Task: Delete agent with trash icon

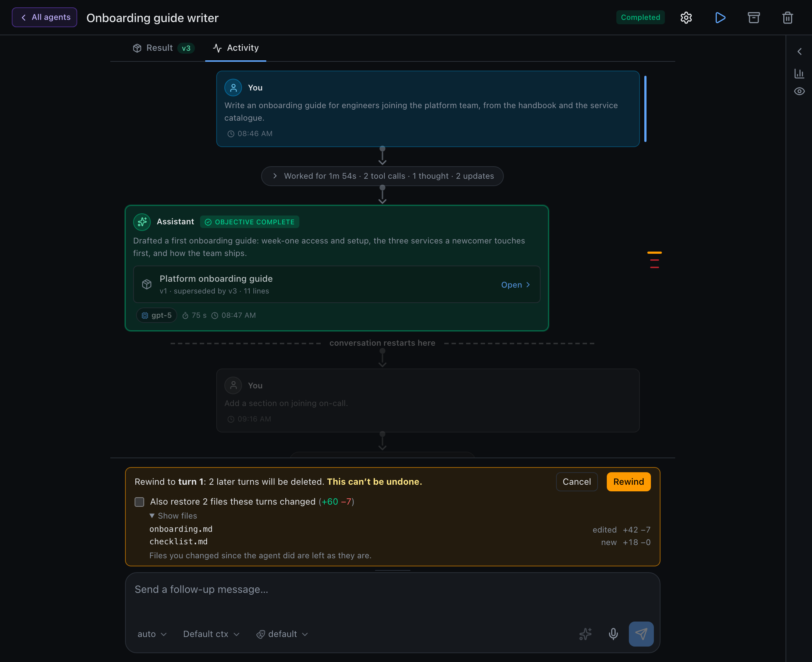Action: point(788,18)
